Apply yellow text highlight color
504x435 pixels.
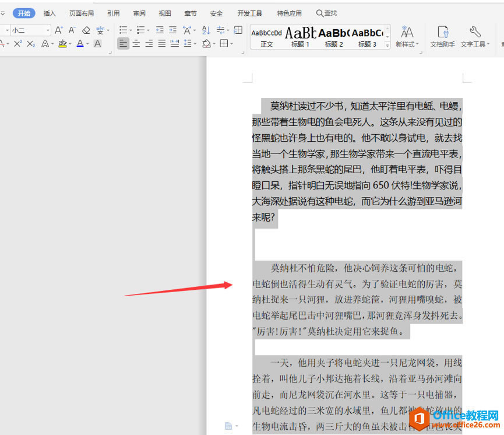pyautogui.click(x=63, y=43)
